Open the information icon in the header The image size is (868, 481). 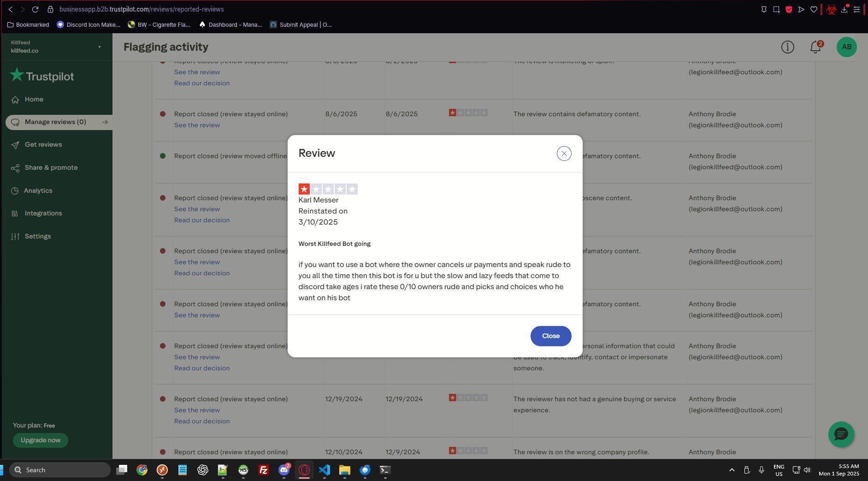787,47
